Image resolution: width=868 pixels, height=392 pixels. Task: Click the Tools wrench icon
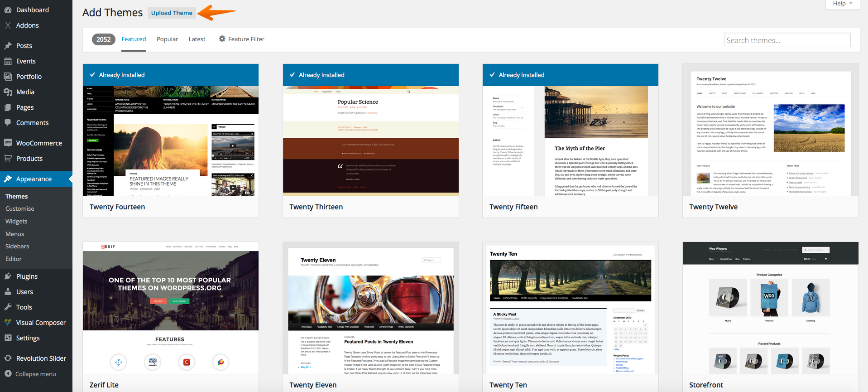8,307
